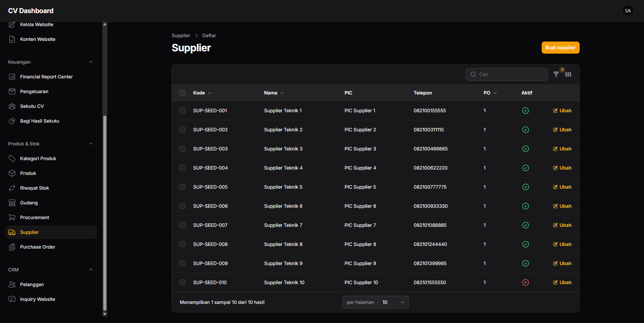
Task: Click Ubah for Supplier Teknik 1
Action: coord(562,111)
